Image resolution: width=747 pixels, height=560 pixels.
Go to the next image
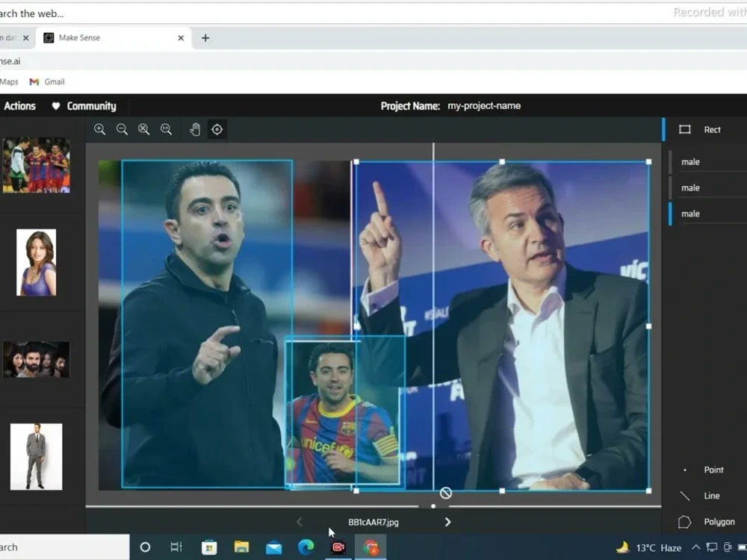click(x=447, y=522)
